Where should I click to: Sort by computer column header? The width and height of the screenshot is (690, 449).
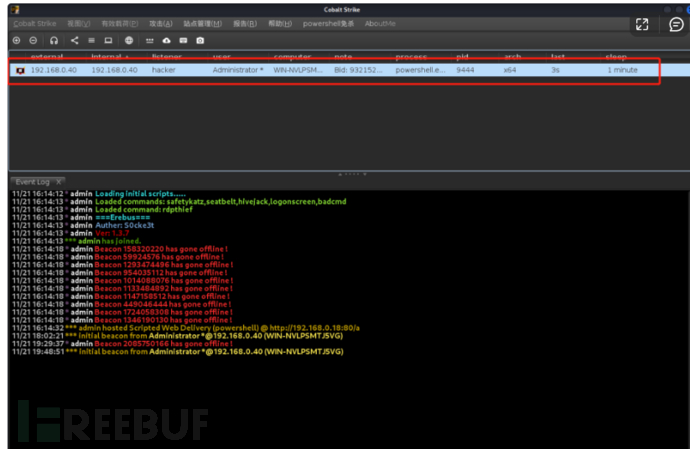pos(292,57)
